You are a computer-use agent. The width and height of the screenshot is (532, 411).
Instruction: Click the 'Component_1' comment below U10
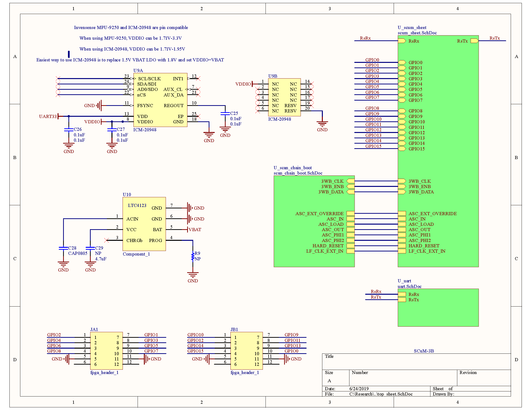(x=136, y=254)
